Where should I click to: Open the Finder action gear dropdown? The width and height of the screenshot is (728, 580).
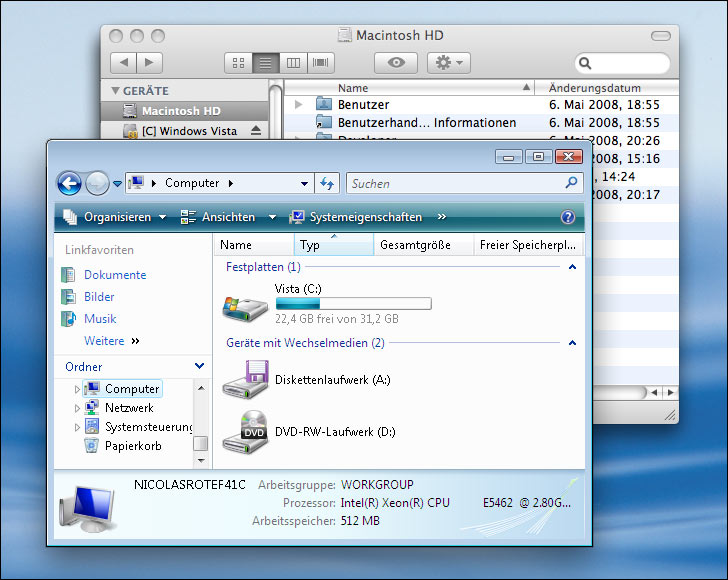pyautogui.click(x=448, y=62)
